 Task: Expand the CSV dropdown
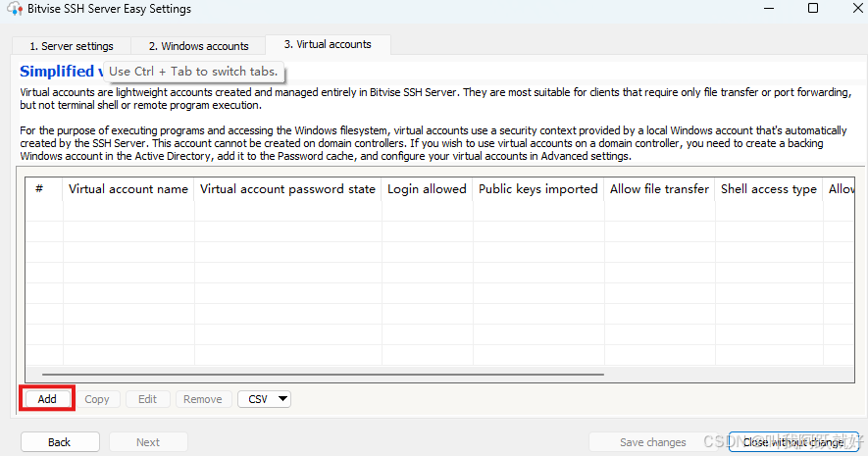point(265,399)
